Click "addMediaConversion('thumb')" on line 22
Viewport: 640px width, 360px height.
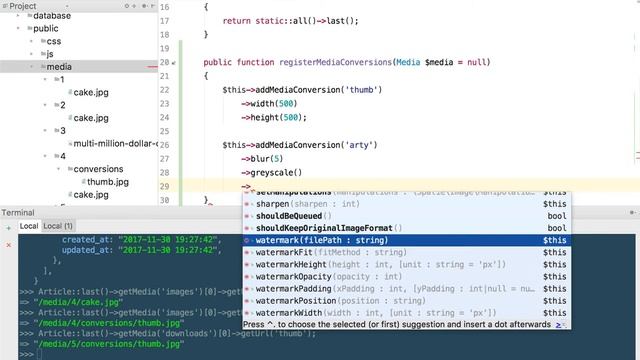(x=319, y=90)
